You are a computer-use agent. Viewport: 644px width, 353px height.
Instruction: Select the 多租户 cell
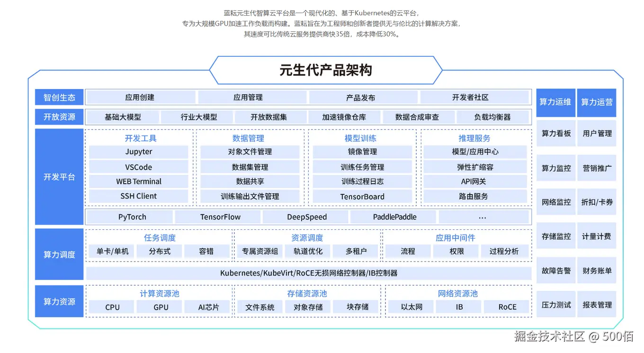(356, 252)
